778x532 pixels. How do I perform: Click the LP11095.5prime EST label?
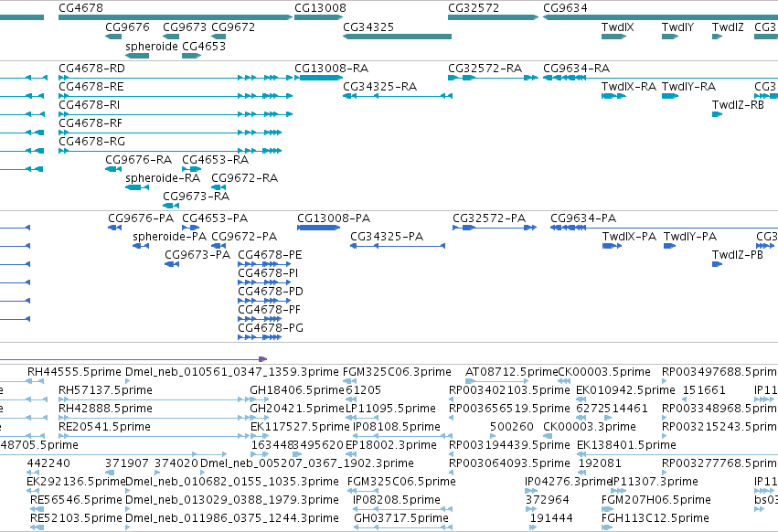tap(391, 409)
